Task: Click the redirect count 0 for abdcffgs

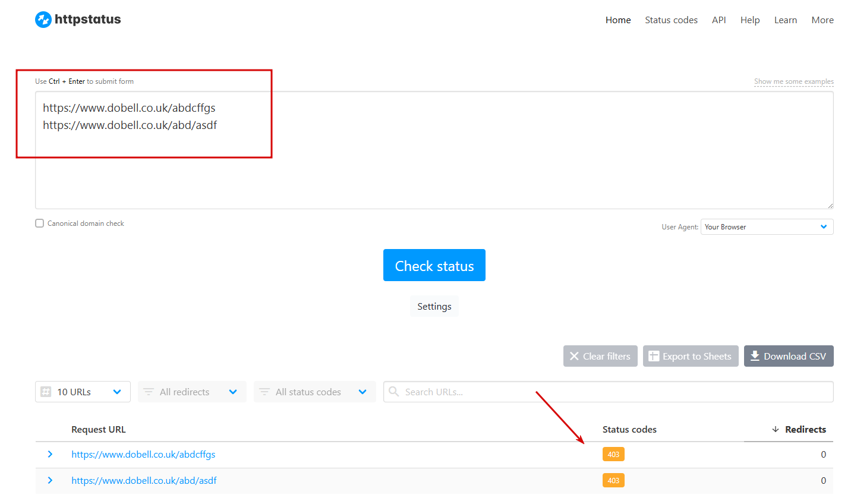Action: click(823, 455)
